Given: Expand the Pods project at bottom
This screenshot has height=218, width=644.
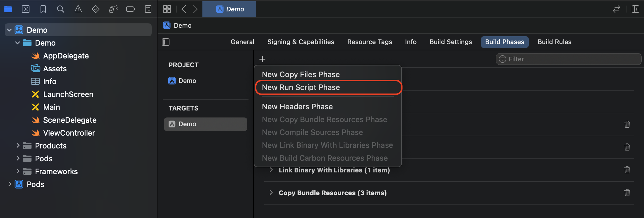Looking at the screenshot, I should pos(10,184).
